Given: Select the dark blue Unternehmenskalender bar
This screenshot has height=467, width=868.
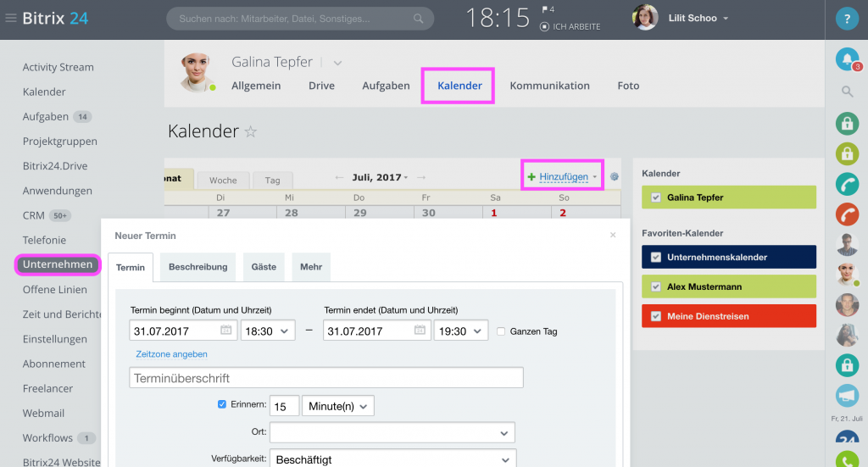Looking at the screenshot, I should coord(728,257).
